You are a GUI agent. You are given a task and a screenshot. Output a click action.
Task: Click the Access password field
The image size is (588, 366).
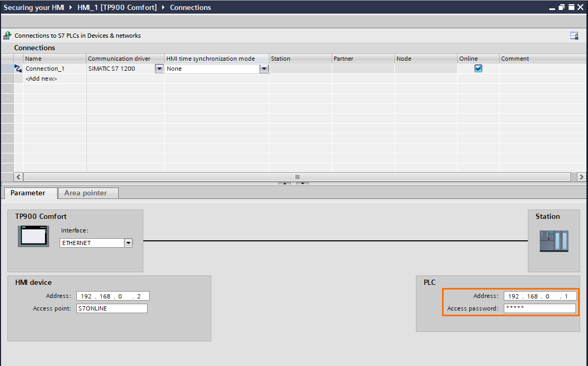click(540, 308)
